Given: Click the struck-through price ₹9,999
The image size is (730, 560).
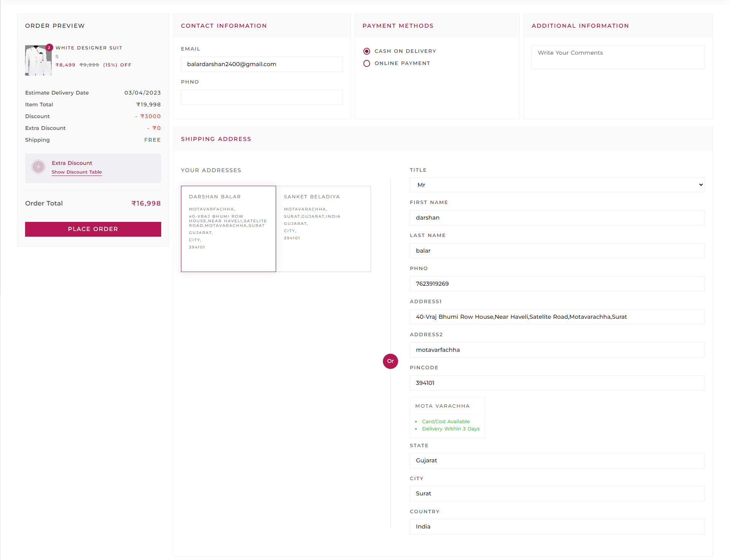Looking at the screenshot, I should click(x=89, y=65).
